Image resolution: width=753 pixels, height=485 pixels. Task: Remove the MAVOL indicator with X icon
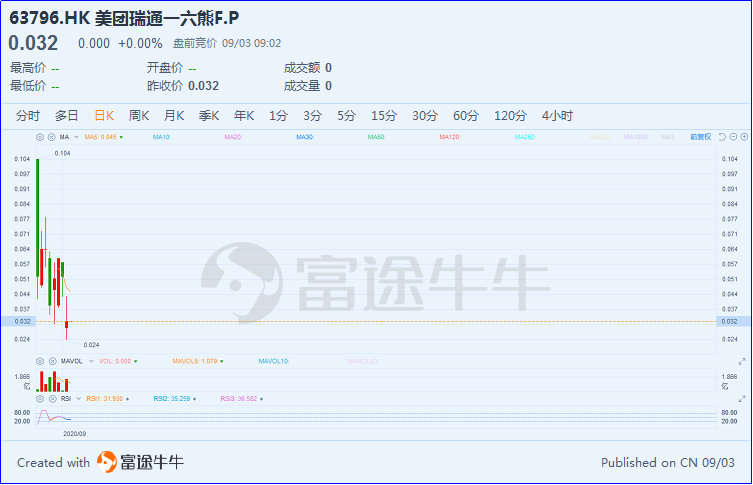click(52, 361)
